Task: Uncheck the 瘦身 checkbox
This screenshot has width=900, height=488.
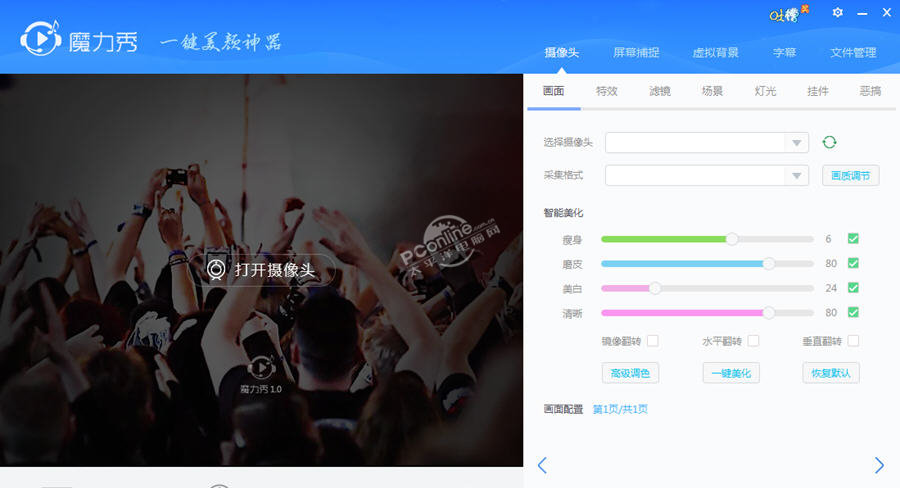Action: pyautogui.click(x=853, y=238)
